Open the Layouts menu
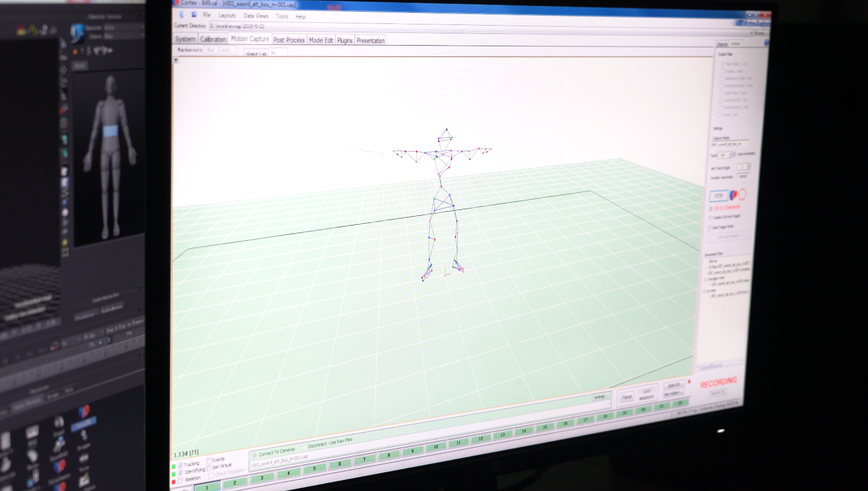 click(x=227, y=16)
